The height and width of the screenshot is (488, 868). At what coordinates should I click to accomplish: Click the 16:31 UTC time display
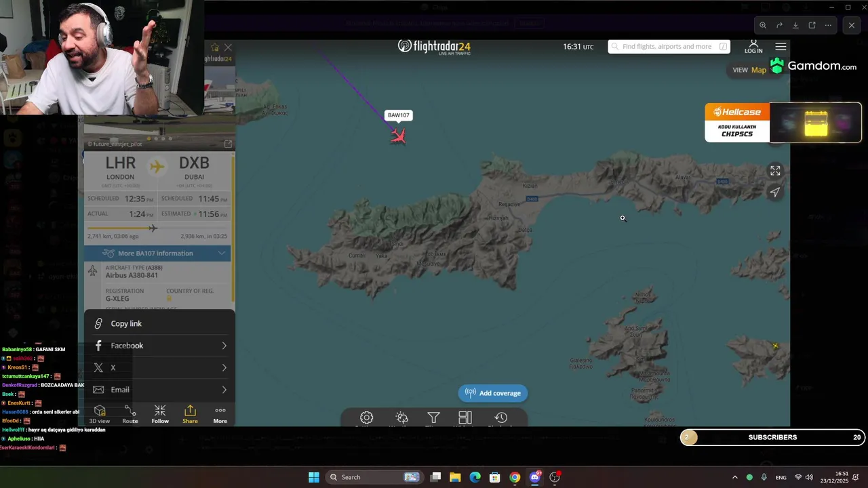click(578, 47)
